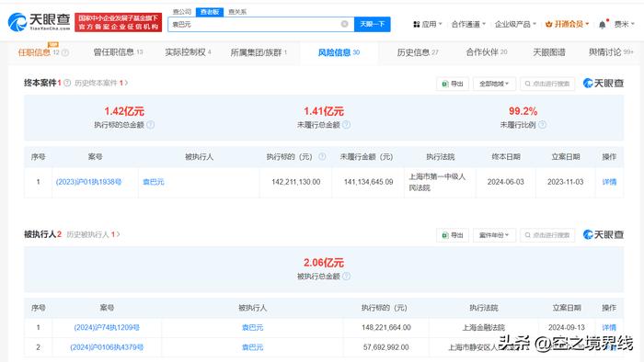Open the 风险信息 tab
The image size is (644, 362).
(339, 52)
